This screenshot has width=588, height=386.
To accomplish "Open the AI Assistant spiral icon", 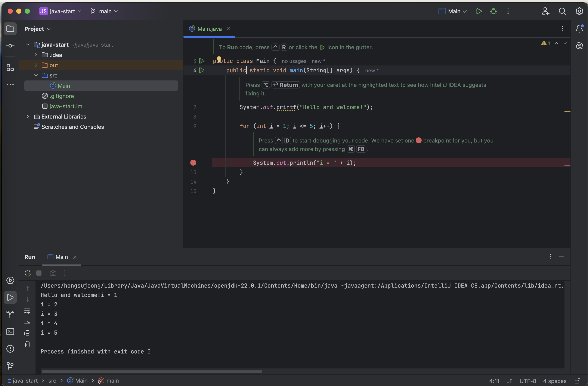I will [x=579, y=46].
